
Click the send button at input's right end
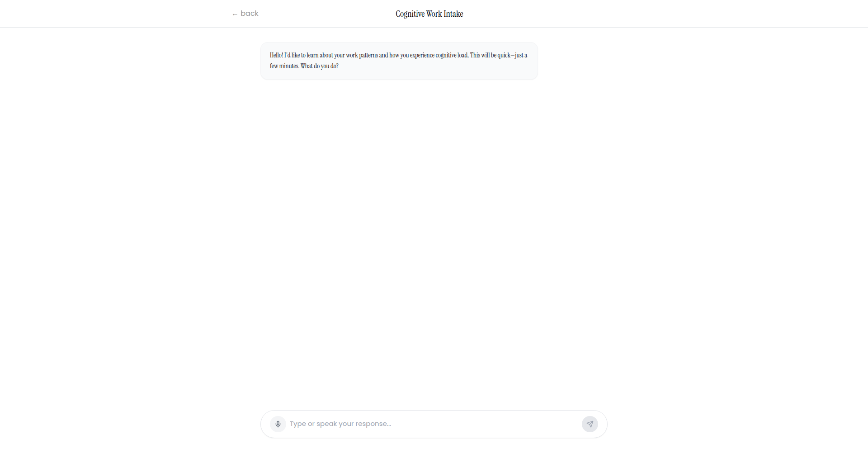point(590,424)
